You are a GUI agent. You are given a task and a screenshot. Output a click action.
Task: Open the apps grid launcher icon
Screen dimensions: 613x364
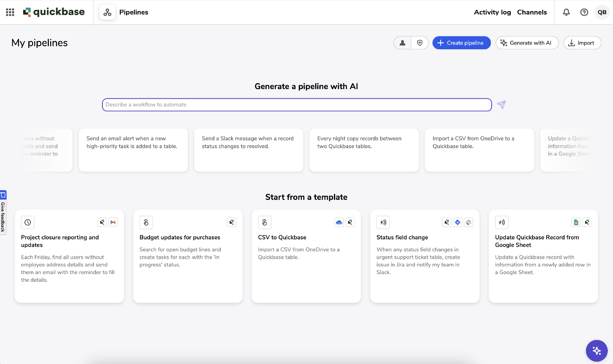(x=10, y=12)
